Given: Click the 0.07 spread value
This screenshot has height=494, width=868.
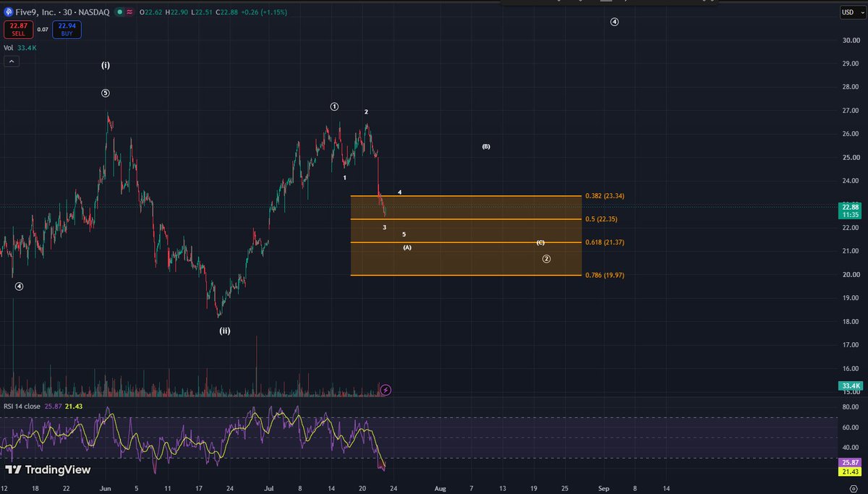Looking at the screenshot, I should 44,30.
